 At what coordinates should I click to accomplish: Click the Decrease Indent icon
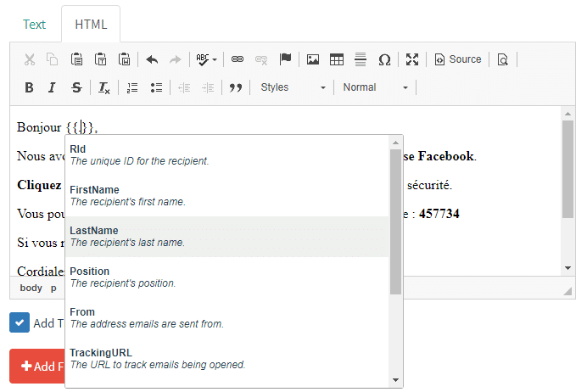(184, 87)
